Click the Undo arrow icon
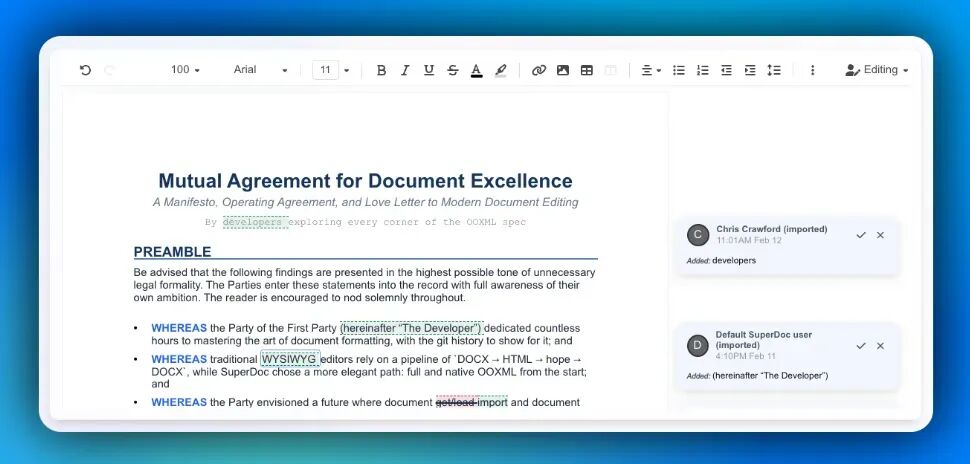 [x=85, y=70]
